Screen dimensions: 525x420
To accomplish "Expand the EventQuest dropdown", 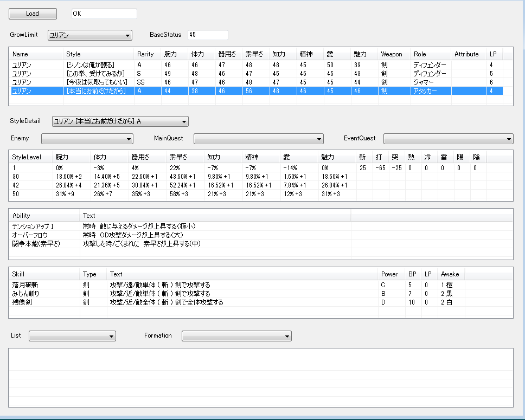I will [x=448, y=139].
